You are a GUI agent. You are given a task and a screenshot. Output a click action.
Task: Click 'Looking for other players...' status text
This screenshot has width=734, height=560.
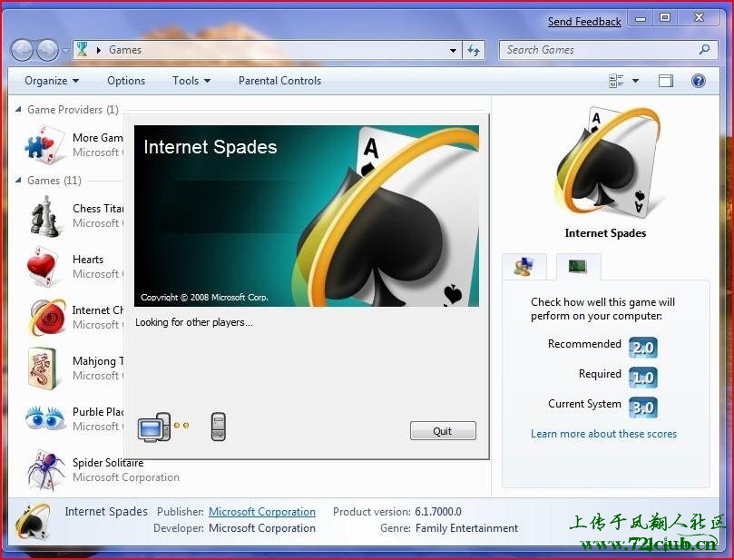pos(194,322)
